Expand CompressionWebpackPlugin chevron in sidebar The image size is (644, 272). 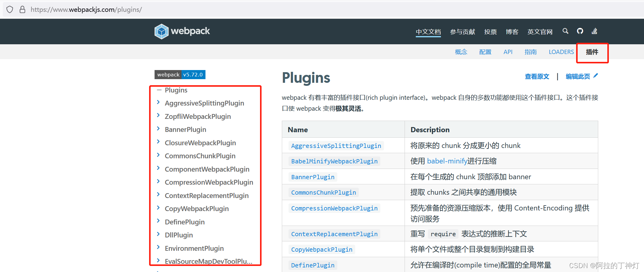[x=158, y=181]
